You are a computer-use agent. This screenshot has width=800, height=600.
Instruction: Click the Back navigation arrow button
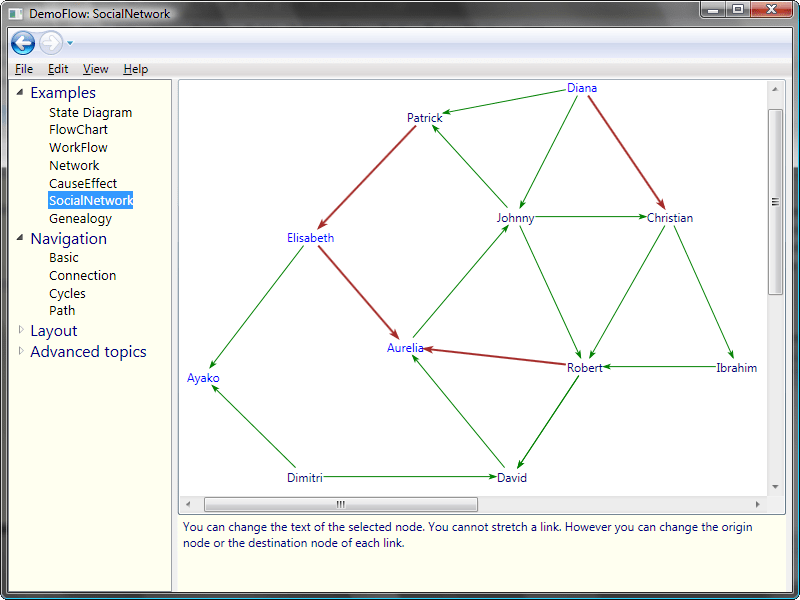click(23, 42)
